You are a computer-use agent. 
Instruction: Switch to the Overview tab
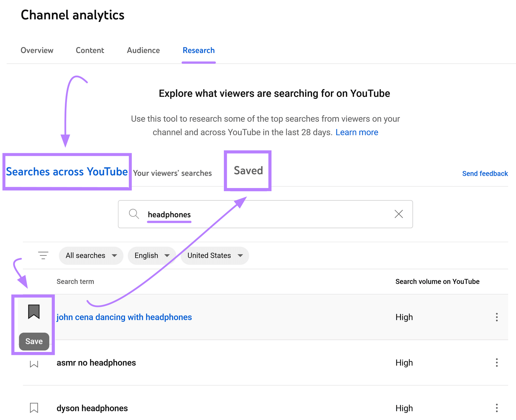37,50
